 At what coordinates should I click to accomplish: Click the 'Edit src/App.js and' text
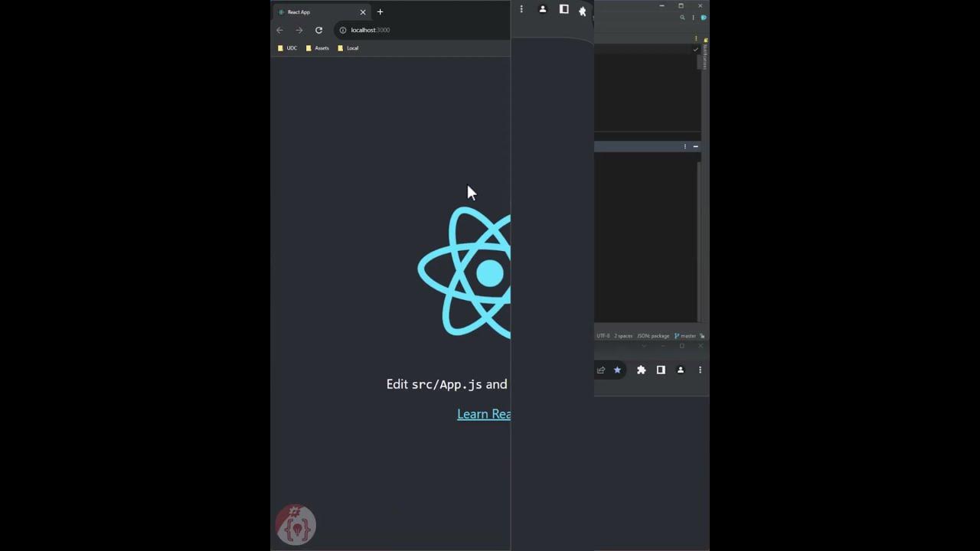click(447, 384)
